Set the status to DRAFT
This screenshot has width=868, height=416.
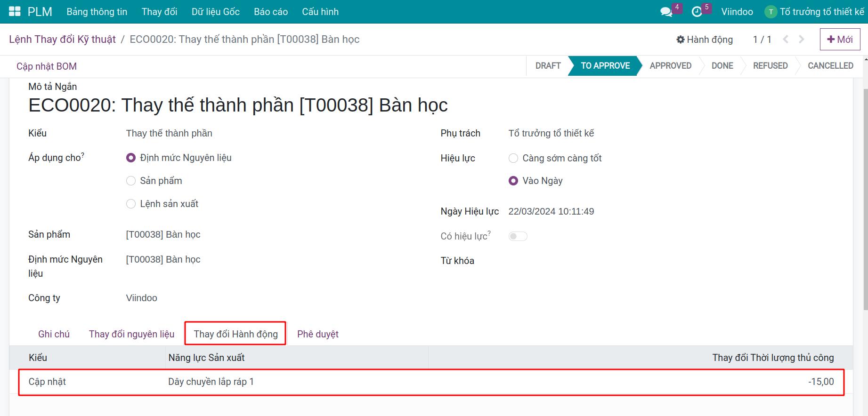(x=548, y=66)
